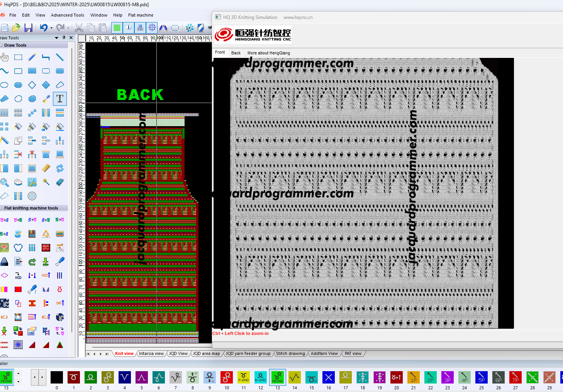Click More about HengQiang link
Viewport: 563px width, 392px height.
click(268, 53)
